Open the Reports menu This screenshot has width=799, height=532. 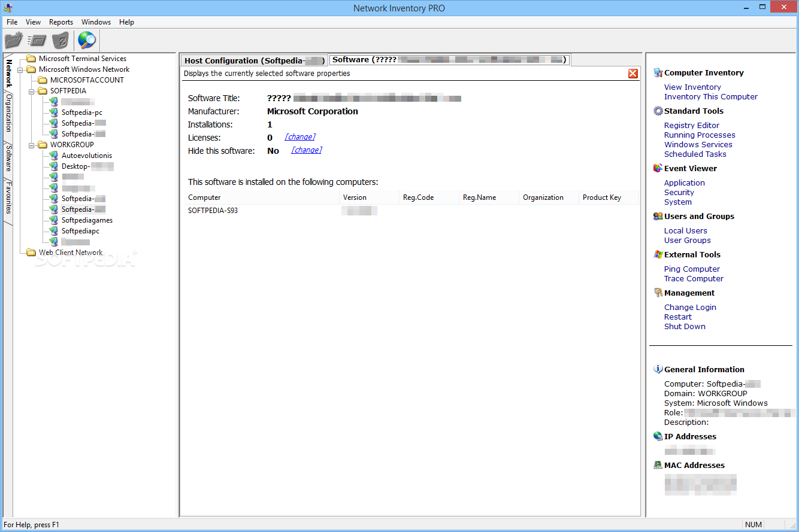tap(61, 22)
